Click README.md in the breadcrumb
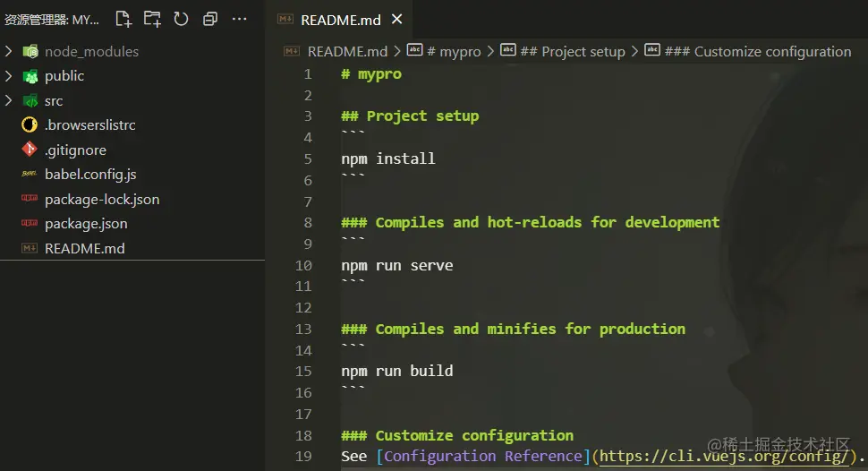 point(347,52)
